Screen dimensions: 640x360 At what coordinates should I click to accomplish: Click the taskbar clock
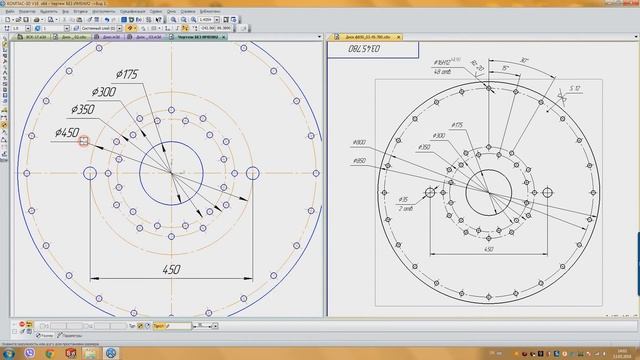coord(622,353)
